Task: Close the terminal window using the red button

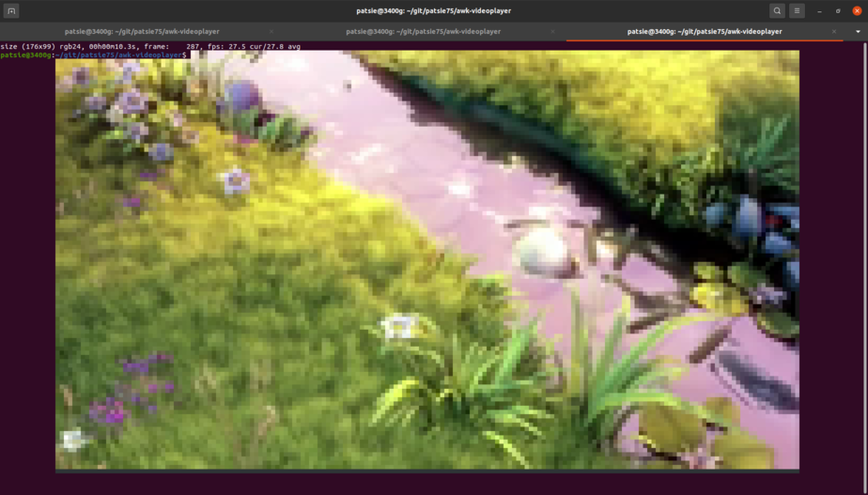Action: pyautogui.click(x=857, y=10)
